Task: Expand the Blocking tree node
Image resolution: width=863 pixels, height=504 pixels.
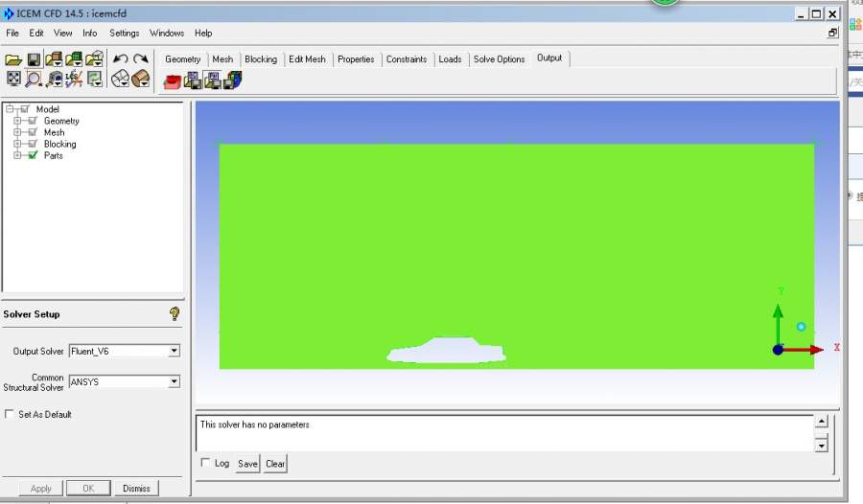Action: tap(17, 144)
